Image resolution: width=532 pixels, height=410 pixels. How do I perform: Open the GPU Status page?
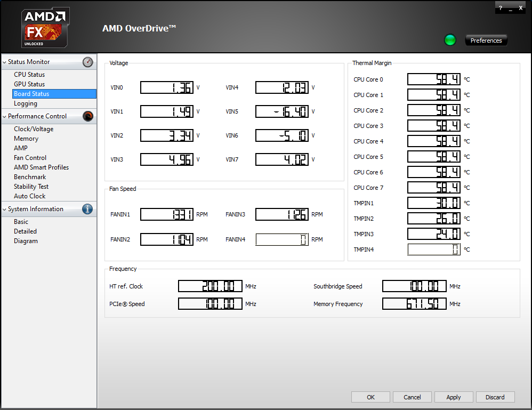29,84
